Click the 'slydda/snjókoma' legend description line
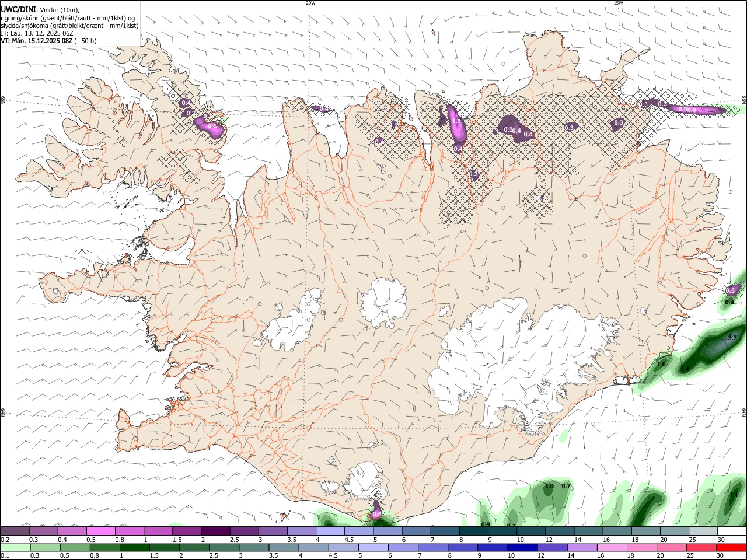747x560 pixels. (70, 26)
